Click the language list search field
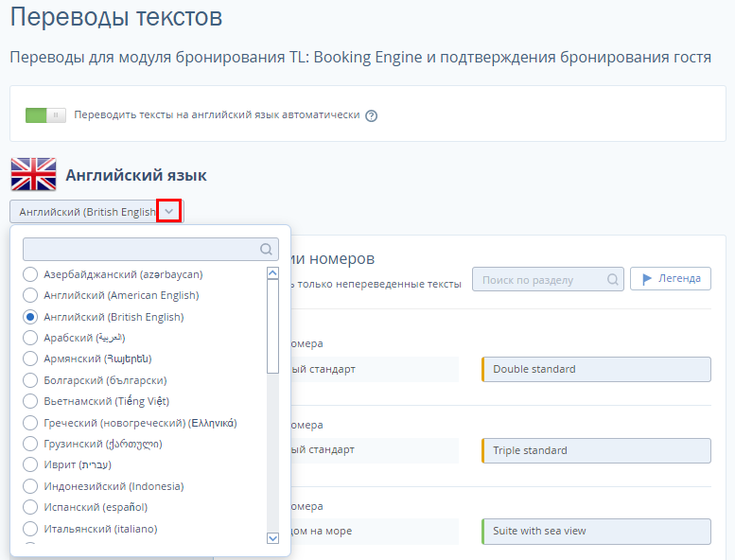Image resolution: width=735 pixels, height=560 pixels. coord(142,250)
